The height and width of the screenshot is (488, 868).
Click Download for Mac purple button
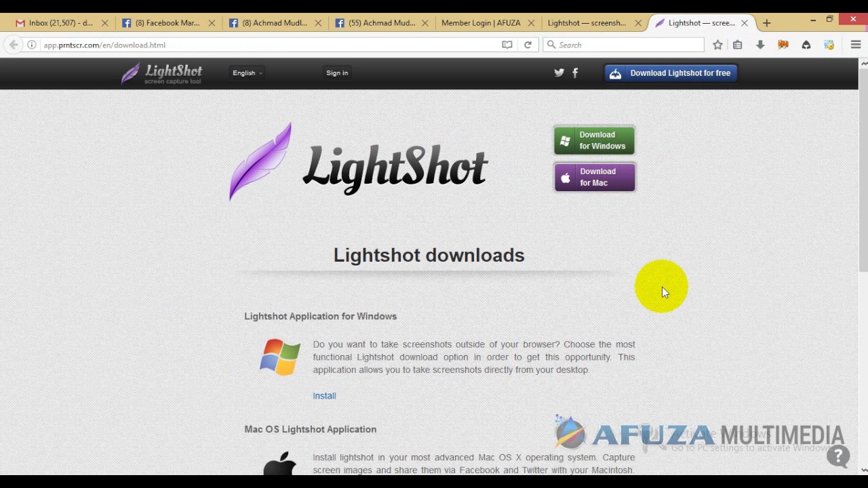tap(594, 177)
